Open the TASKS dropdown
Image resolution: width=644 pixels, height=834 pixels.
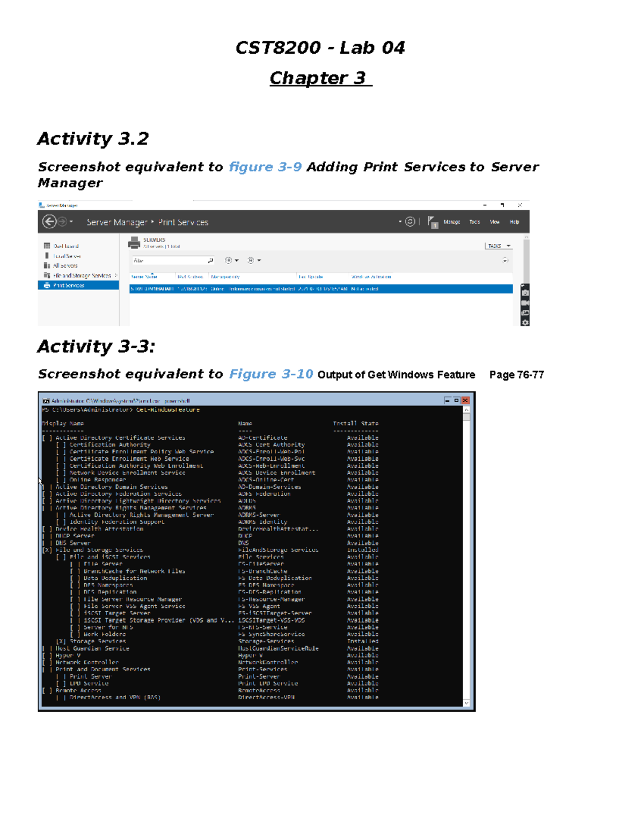(499, 245)
